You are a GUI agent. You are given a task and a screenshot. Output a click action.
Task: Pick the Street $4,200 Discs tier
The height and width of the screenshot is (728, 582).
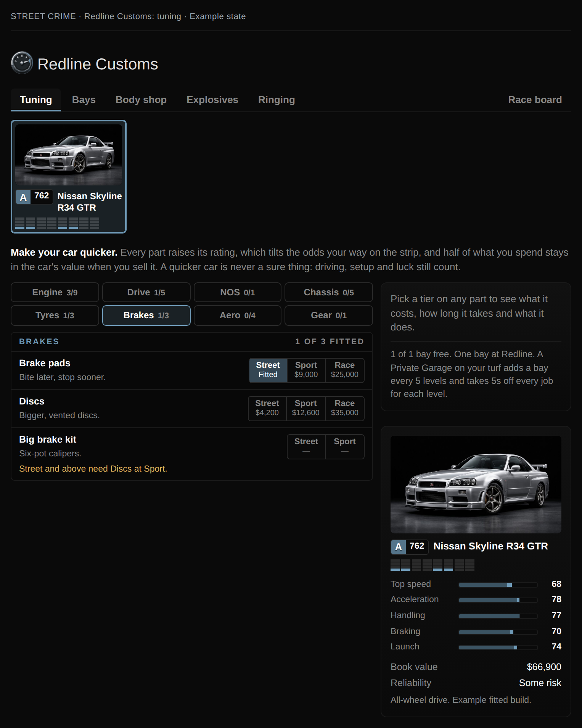coord(267,408)
